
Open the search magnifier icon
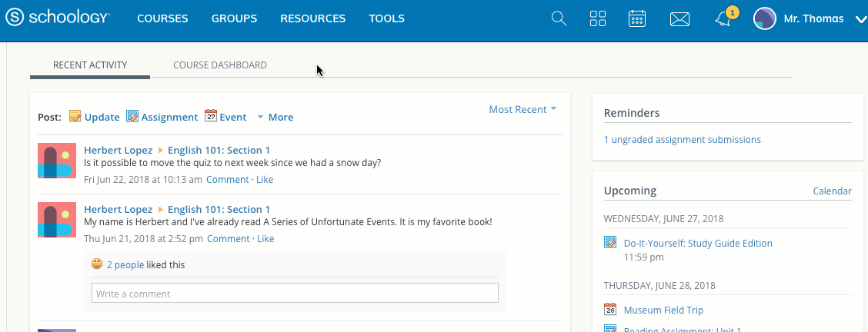click(559, 19)
